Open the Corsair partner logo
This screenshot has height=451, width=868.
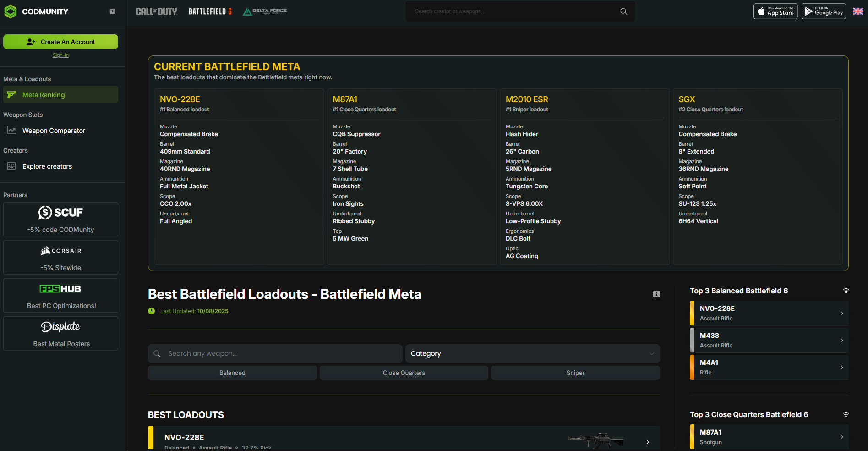point(60,251)
